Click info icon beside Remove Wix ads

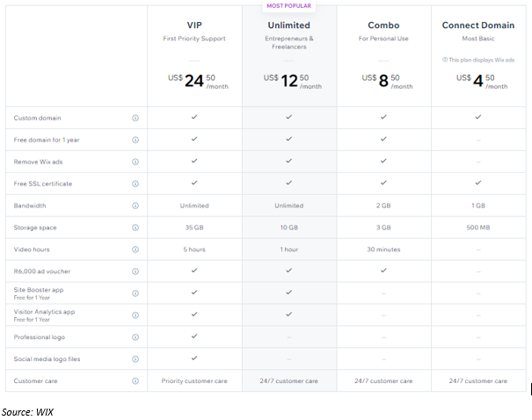pyautogui.click(x=135, y=162)
